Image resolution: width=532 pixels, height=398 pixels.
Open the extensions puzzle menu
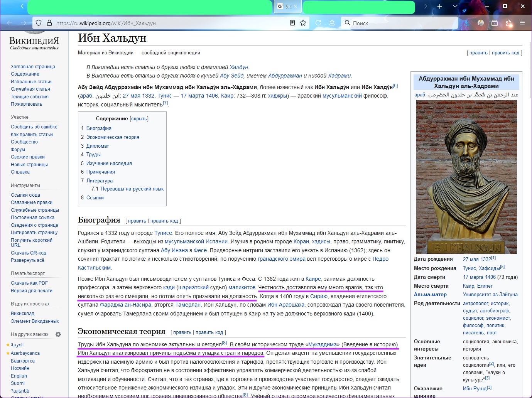tap(509, 23)
